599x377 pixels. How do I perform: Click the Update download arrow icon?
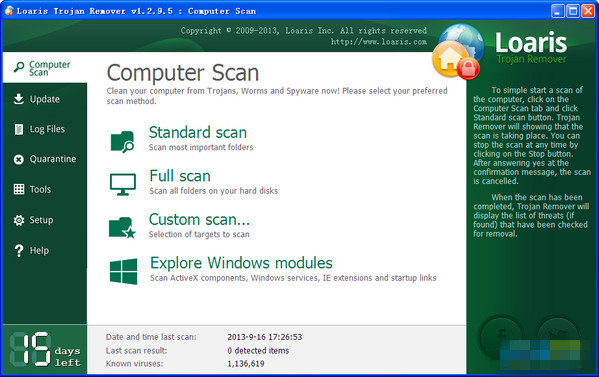point(18,99)
